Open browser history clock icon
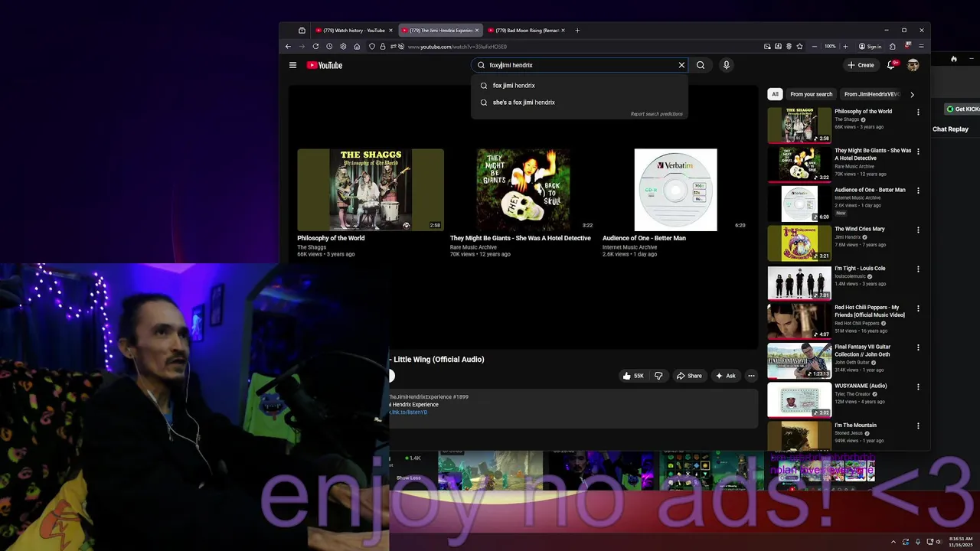 pyautogui.click(x=329, y=47)
